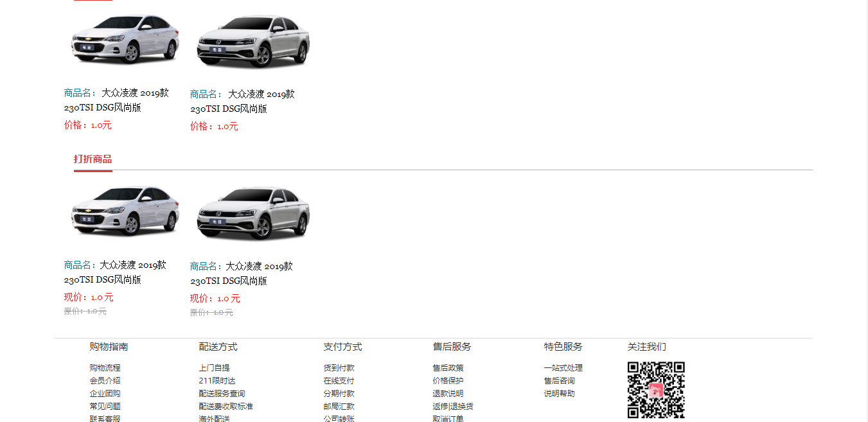Screen dimensions: 868x422
Task: Click product name under Chevrolet image above 打折商品
Action: pos(116,100)
